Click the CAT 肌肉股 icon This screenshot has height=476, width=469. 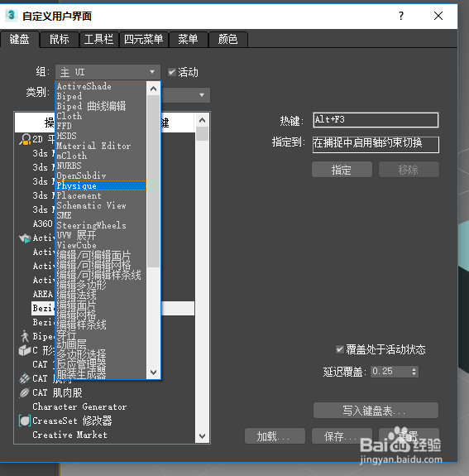(x=24, y=393)
